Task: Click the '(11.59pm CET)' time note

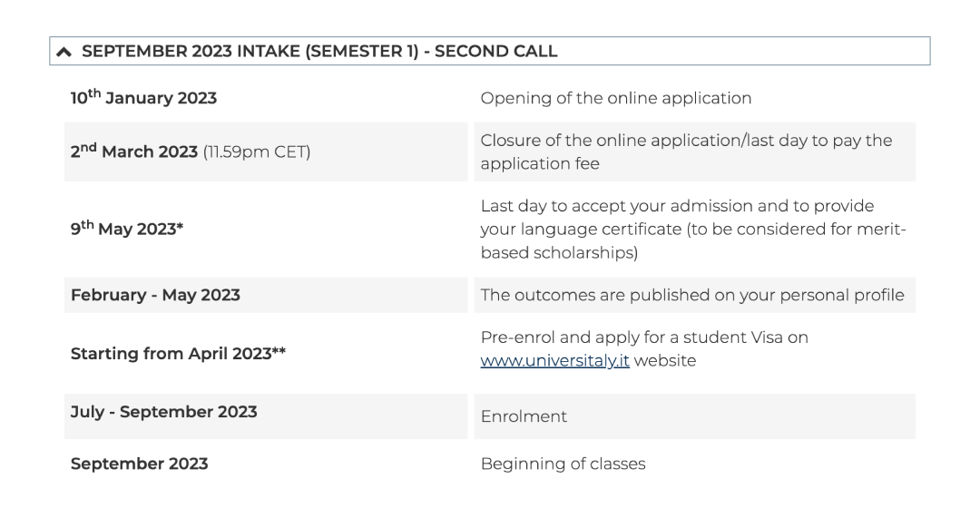Action: (x=257, y=151)
